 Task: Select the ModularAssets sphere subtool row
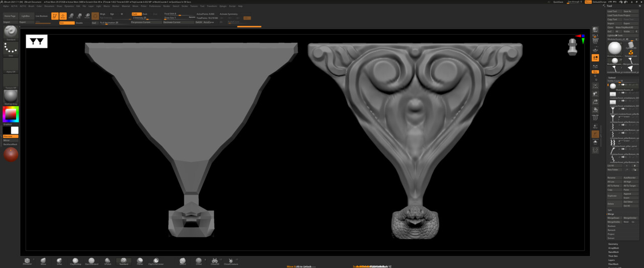pyautogui.click(x=623, y=87)
